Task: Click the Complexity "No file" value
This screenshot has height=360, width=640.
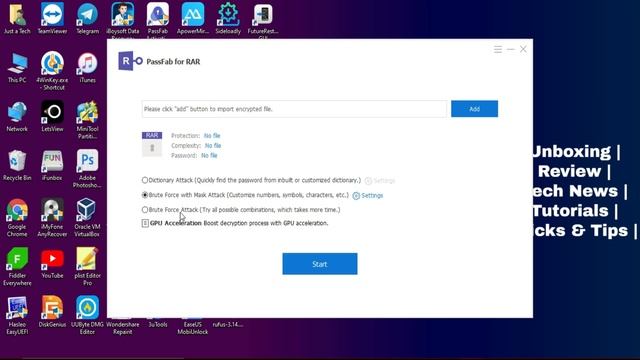Action: coord(213,146)
